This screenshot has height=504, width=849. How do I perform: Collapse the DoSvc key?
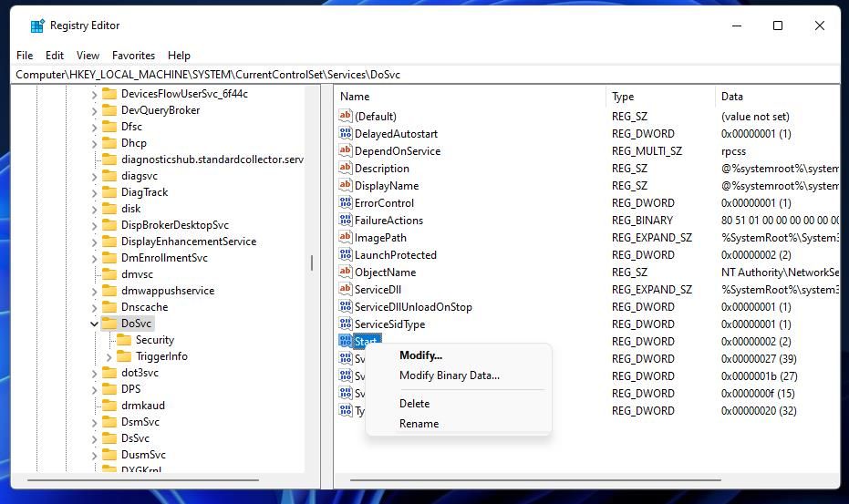(94, 324)
